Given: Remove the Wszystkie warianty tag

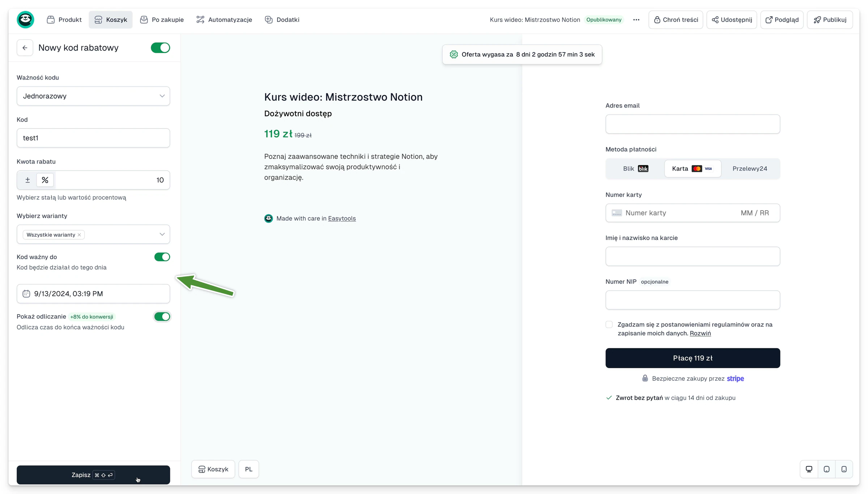Looking at the screenshot, I should (79, 235).
